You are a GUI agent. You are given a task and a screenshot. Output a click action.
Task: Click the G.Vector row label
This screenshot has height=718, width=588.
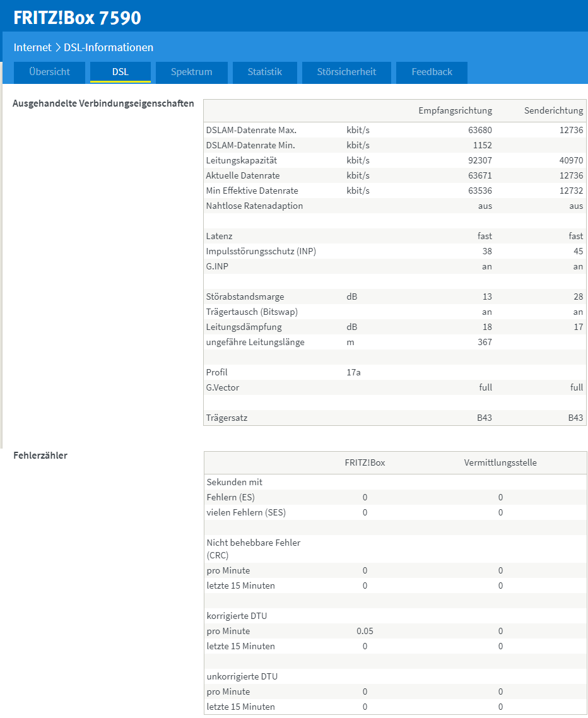click(223, 387)
